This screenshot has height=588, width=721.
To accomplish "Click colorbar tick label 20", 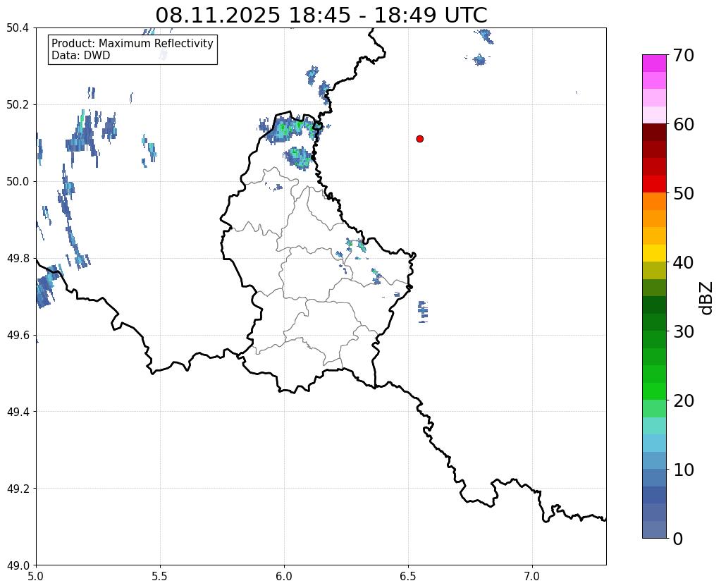I will (684, 400).
